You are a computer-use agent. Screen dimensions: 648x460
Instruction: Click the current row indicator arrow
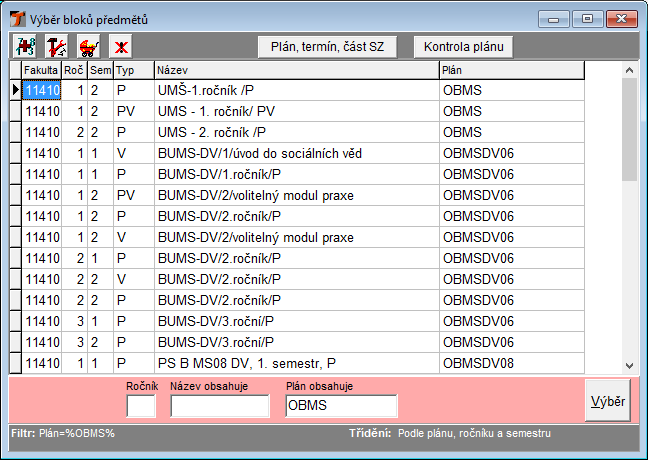(x=15, y=90)
